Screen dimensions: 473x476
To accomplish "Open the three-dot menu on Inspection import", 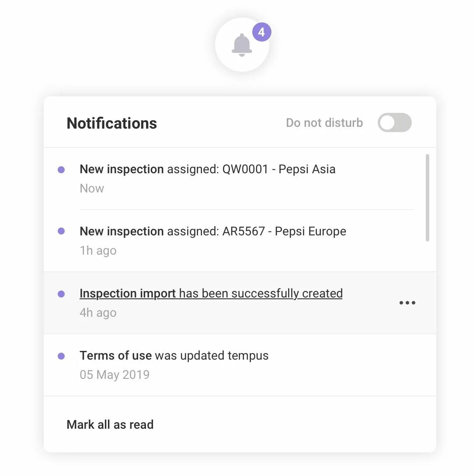I will click(x=407, y=303).
